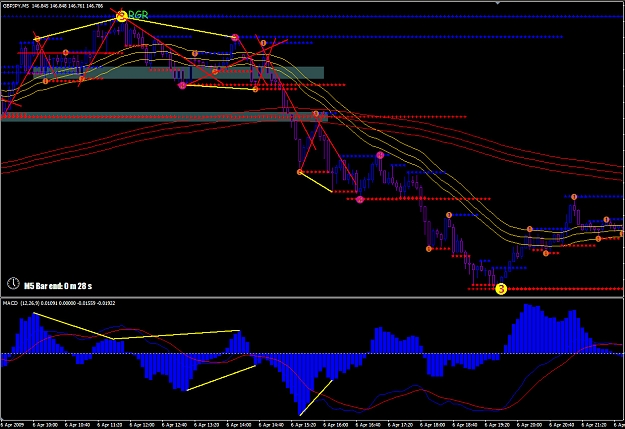Click the GBPJPY,M5 chart title text

(x=16, y=6)
